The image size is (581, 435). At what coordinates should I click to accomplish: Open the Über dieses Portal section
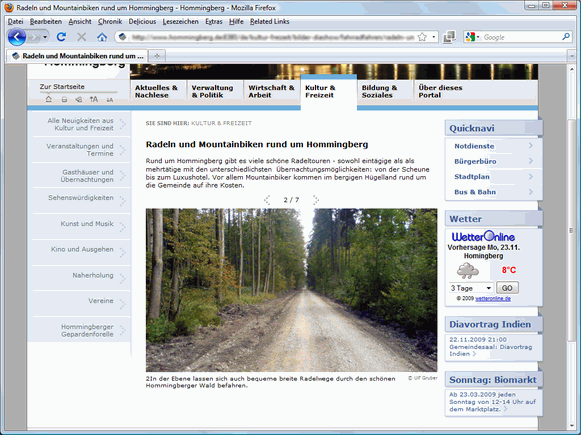coord(441,91)
